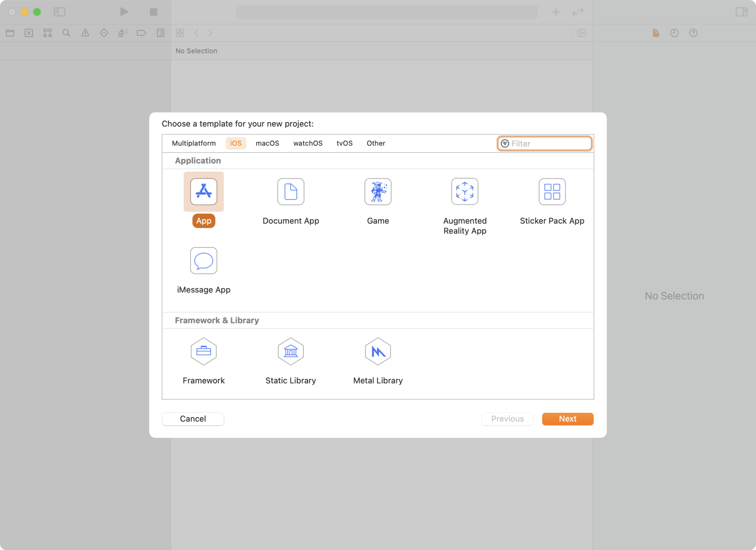Viewport: 756px width, 550px height.
Task: Click the yellow minimize window button
Action: point(24,12)
